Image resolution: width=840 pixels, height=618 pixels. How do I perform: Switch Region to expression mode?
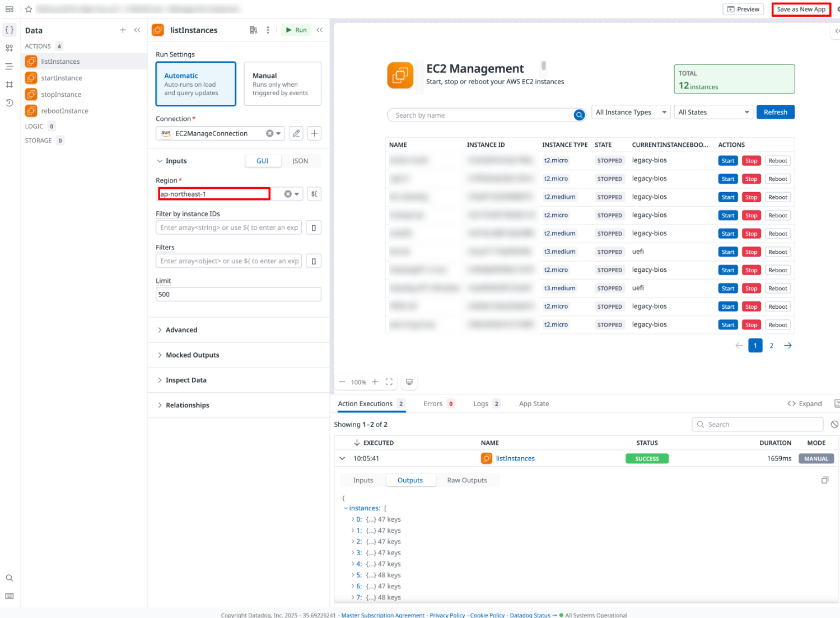(x=314, y=194)
